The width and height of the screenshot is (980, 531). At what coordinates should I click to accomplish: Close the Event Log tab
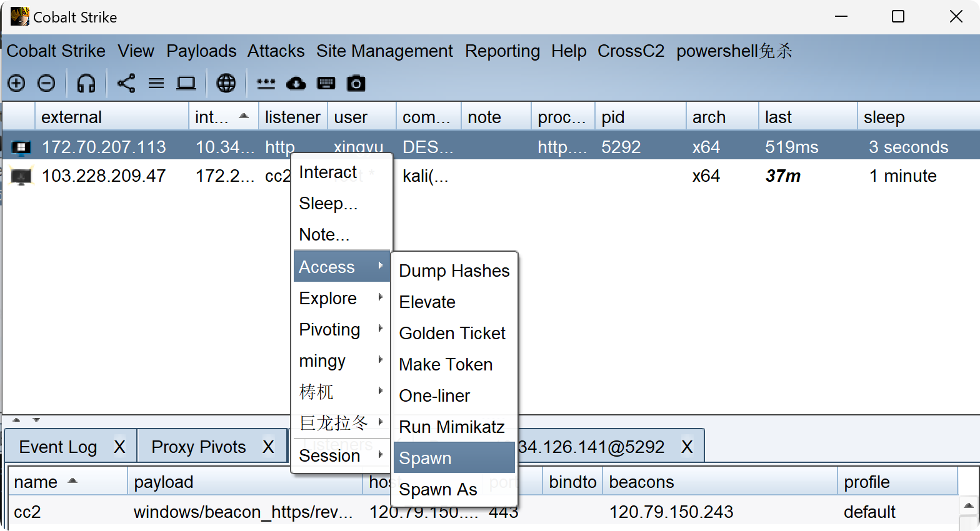tap(119, 447)
